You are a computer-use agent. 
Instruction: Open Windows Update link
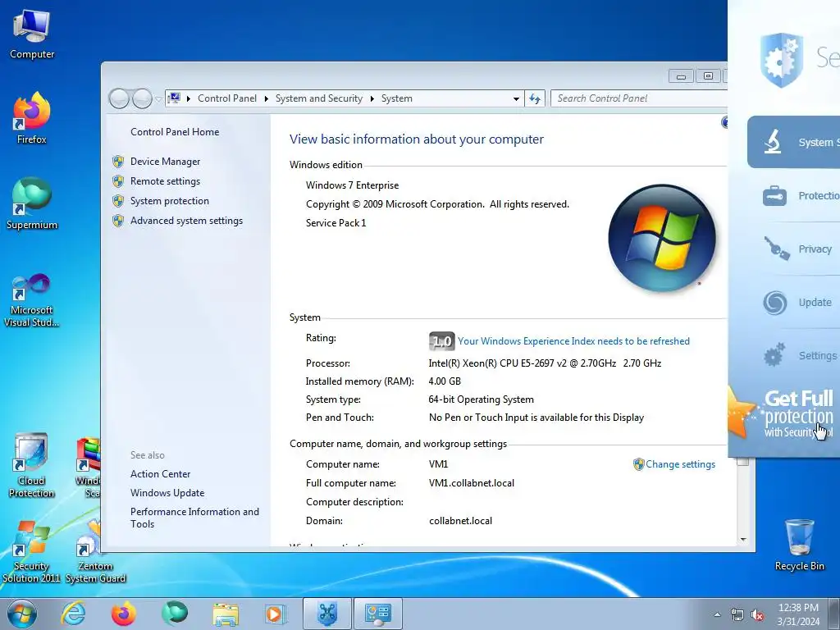167,493
